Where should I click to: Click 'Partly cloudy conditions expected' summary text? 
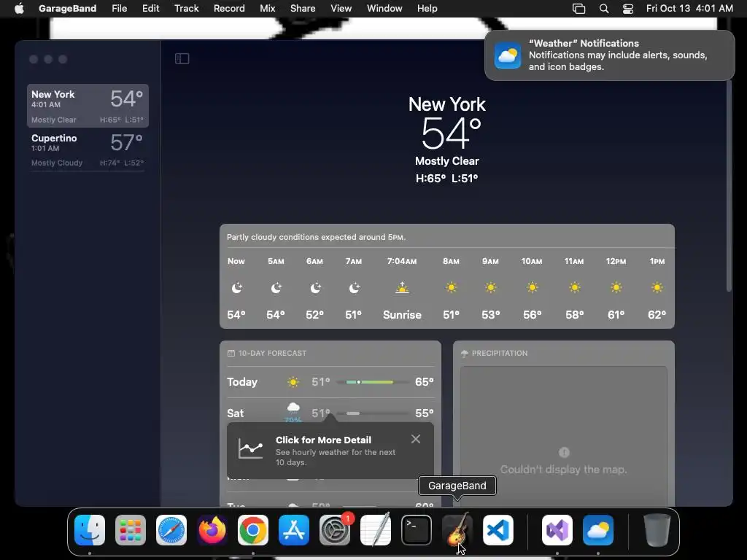point(316,237)
